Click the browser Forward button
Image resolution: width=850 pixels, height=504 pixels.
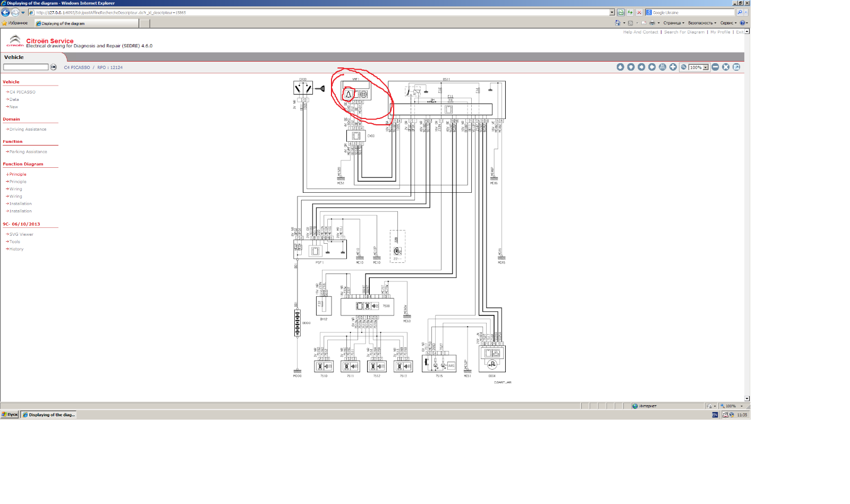tap(15, 12)
